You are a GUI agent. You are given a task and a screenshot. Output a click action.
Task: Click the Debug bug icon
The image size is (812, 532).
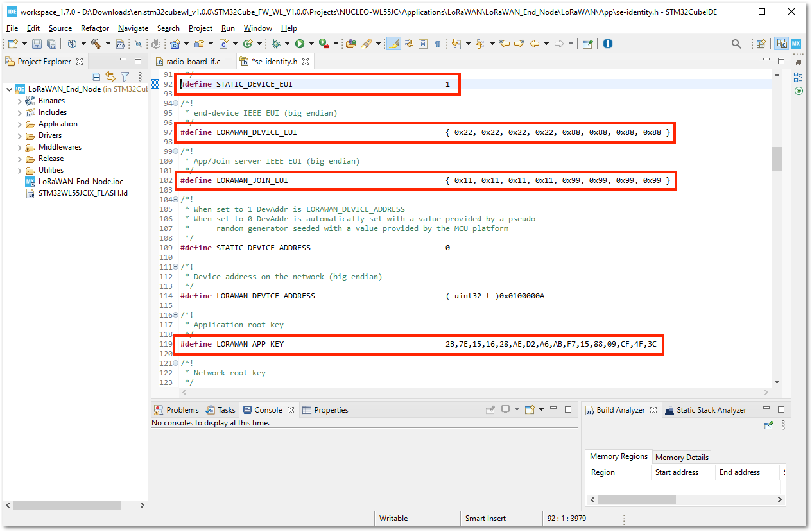click(x=276, y=44)
